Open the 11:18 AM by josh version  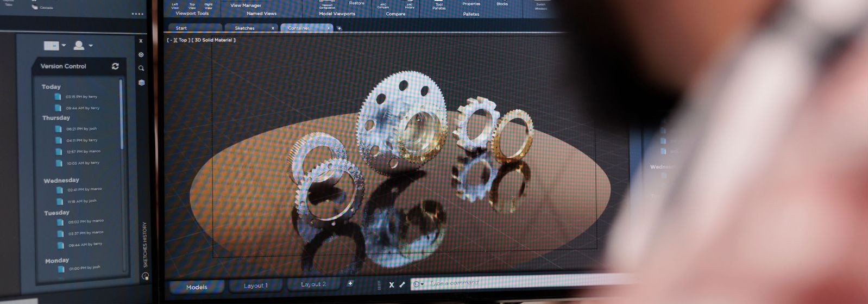point(77,201)
